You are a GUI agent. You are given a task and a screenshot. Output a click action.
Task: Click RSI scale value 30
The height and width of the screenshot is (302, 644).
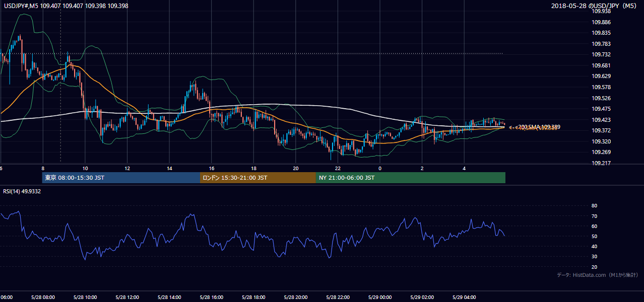[x=594, y=256]
